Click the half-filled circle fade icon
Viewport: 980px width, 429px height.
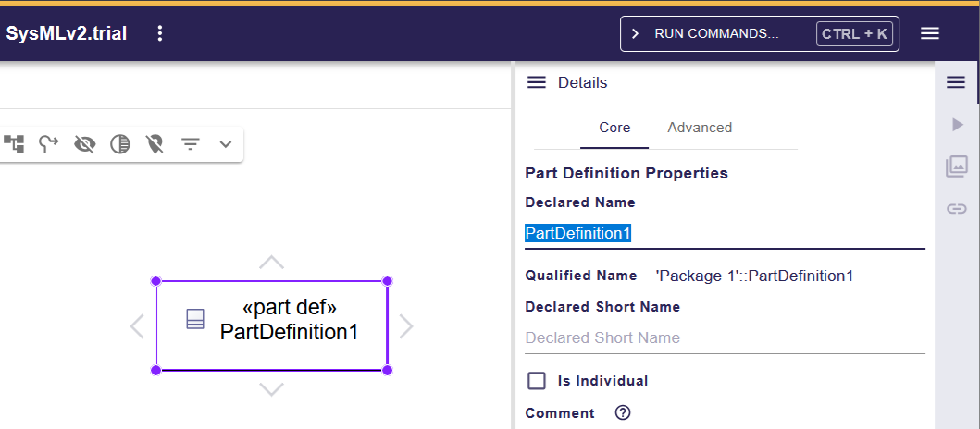[x=120, y=144]
